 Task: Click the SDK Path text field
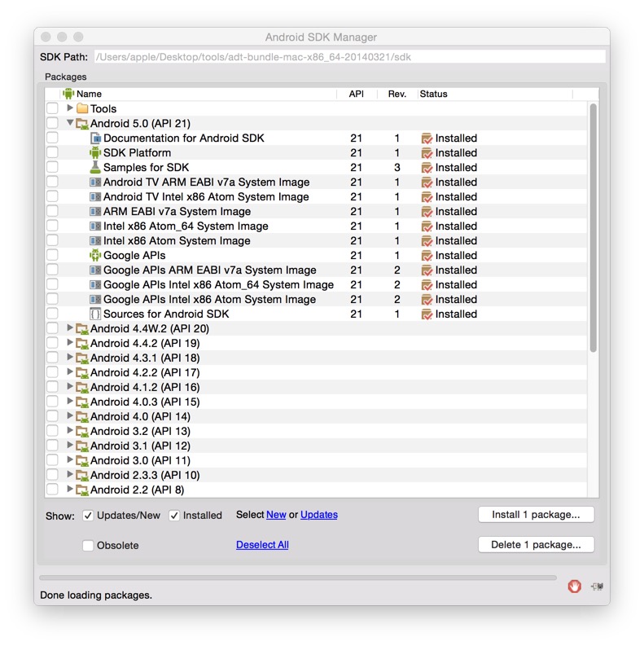pyautogui.click(x=349, y=57)
